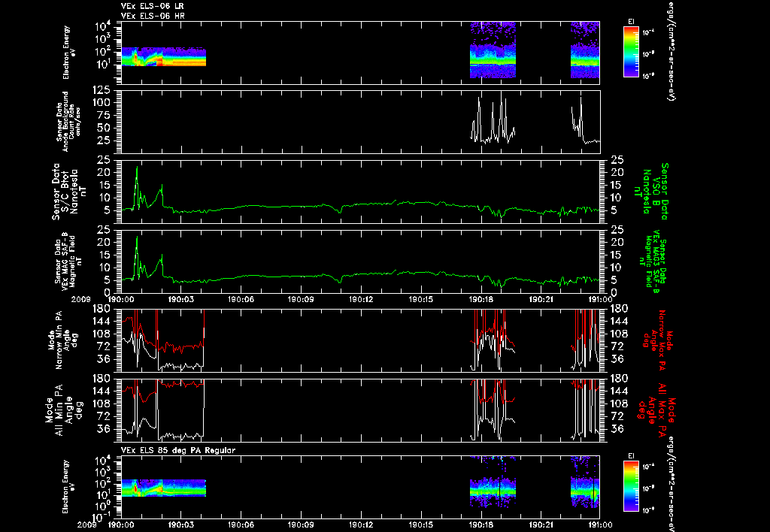Click the Anode Background Count Rate axis label
The image size is (770, 532).
68,121
